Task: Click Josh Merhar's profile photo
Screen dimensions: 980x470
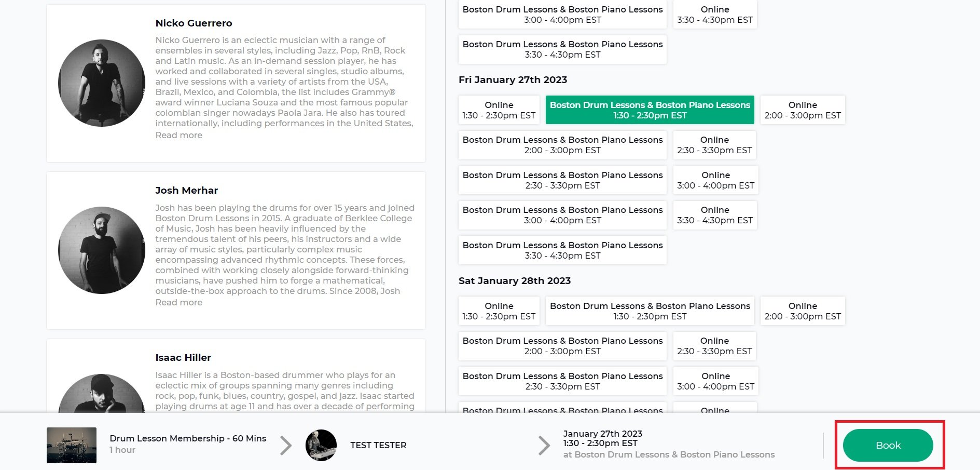Action: [102, 250]
